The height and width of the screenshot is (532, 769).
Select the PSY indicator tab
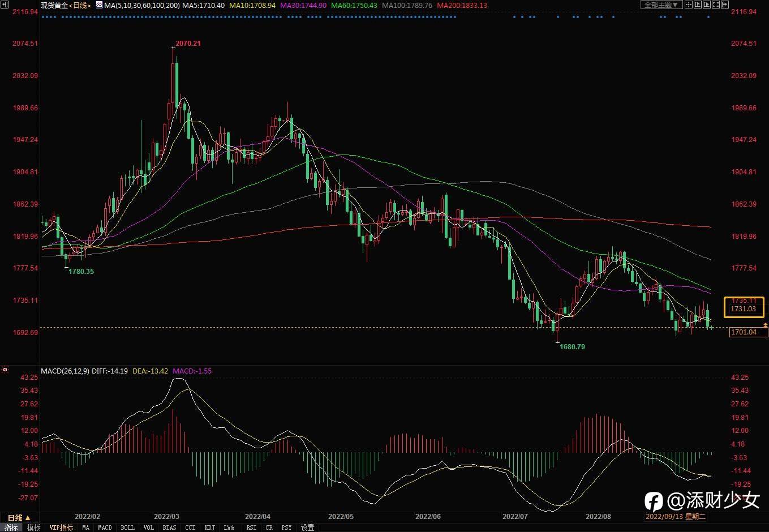[x=287, y=527]
